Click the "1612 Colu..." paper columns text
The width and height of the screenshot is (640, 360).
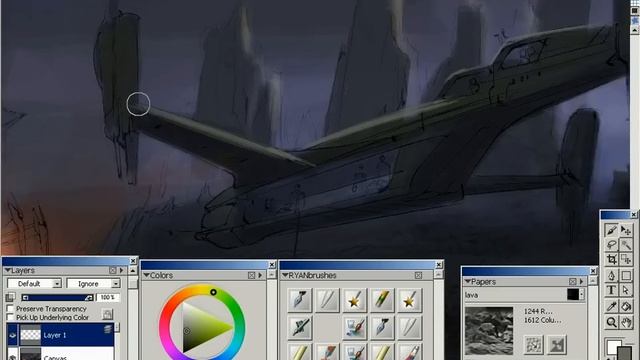pyautogui.click(x=542, y=320)
